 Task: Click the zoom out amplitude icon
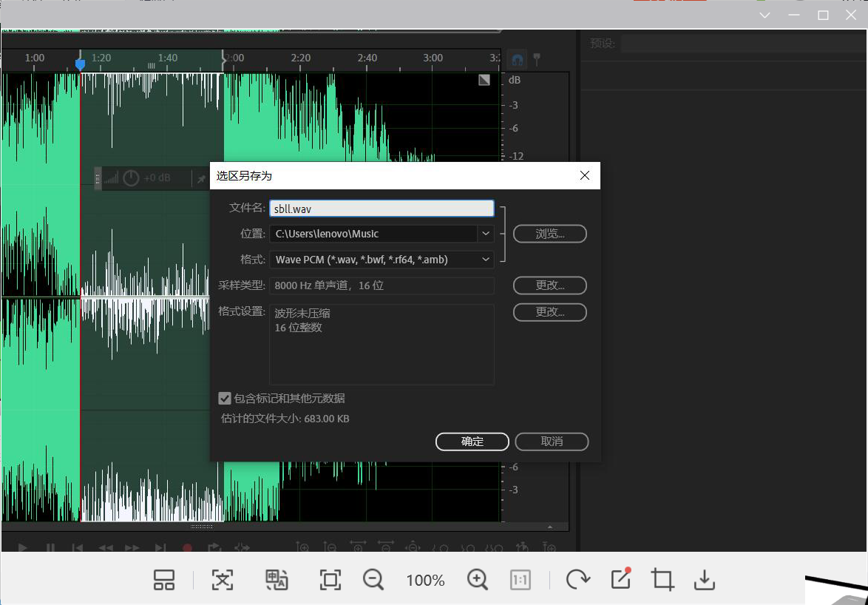click(x=330, y=547)
